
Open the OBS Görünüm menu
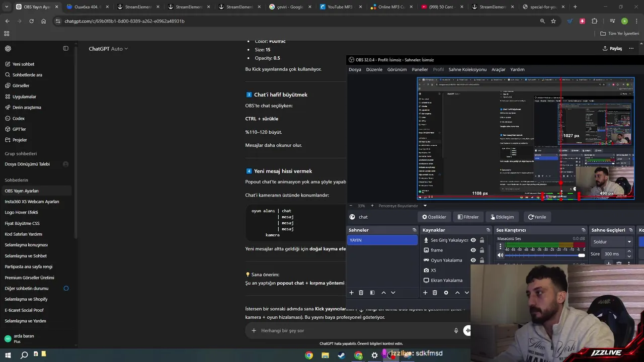pos(397,69)
